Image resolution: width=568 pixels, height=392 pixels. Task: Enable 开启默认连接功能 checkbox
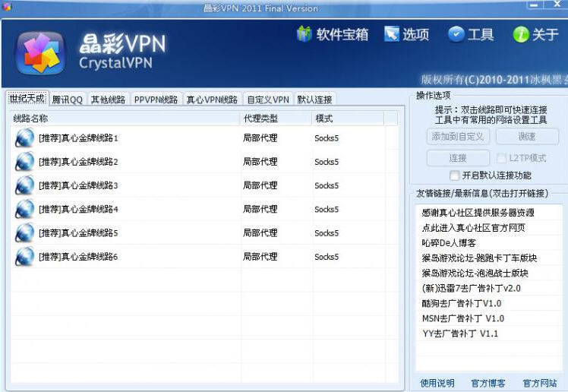click(x=454, y=175)
